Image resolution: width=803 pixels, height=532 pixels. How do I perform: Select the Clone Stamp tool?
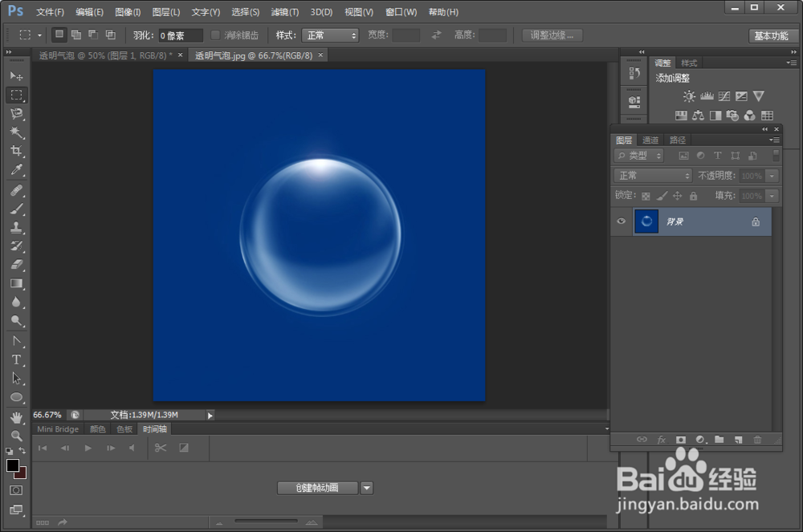[16, 227]
